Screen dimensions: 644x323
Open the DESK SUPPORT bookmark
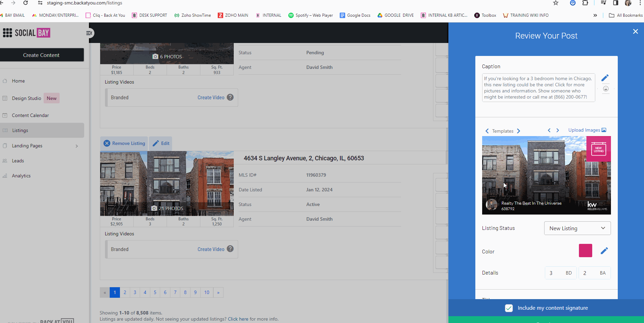coord(150,15)
